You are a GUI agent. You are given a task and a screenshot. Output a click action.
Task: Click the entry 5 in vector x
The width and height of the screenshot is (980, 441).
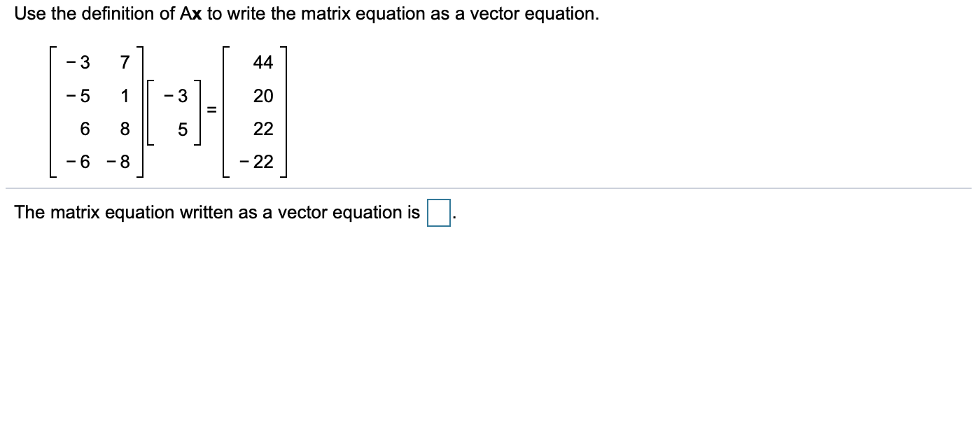183,129
